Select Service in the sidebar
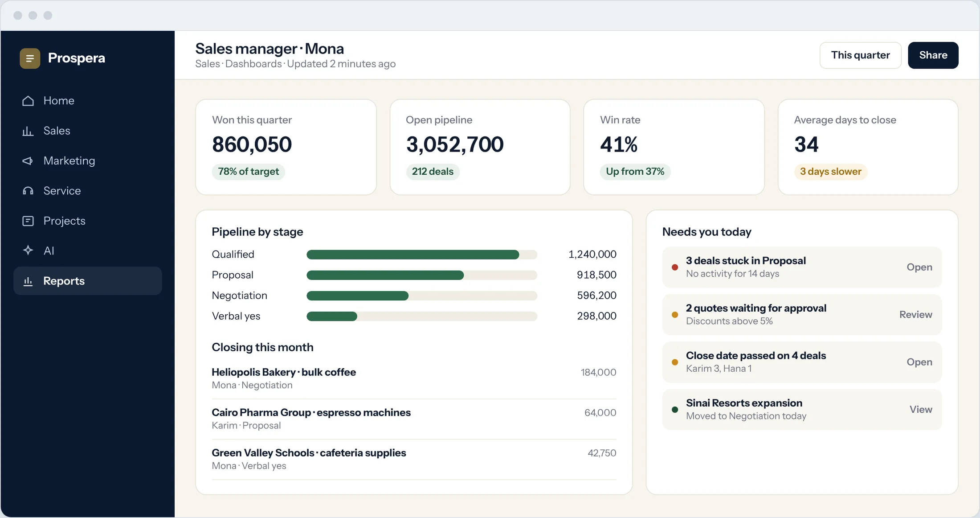Image resolution: width=980 pixels, height=518 pixels. coord(88,191)
